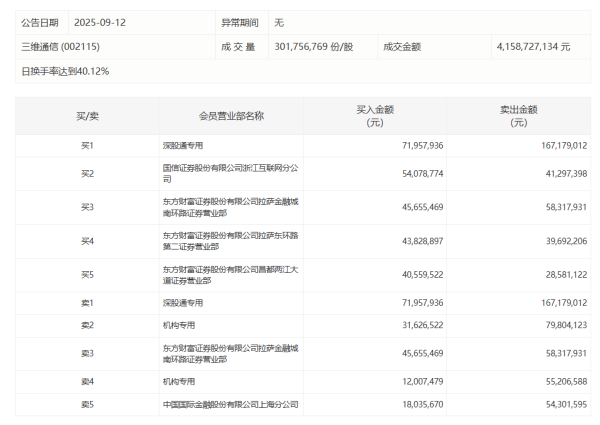Click the announcement date 2025-09-12
Viewport: 600px width, 425px height.
point(100,21)
